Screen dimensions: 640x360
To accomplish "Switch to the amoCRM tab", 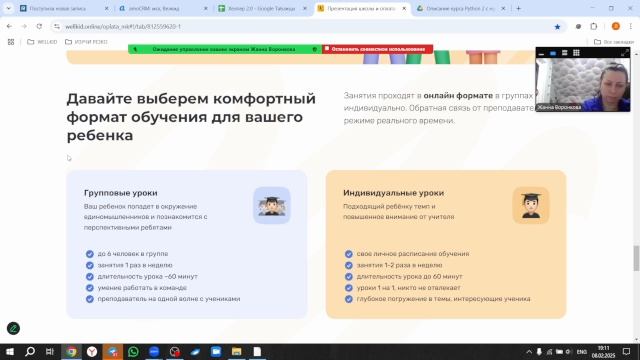I will (163, 8).
